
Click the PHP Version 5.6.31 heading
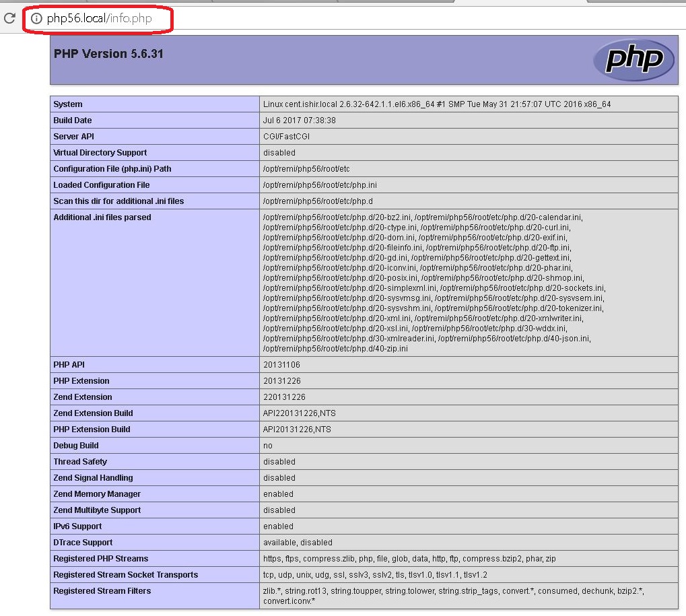coord(108,54)
